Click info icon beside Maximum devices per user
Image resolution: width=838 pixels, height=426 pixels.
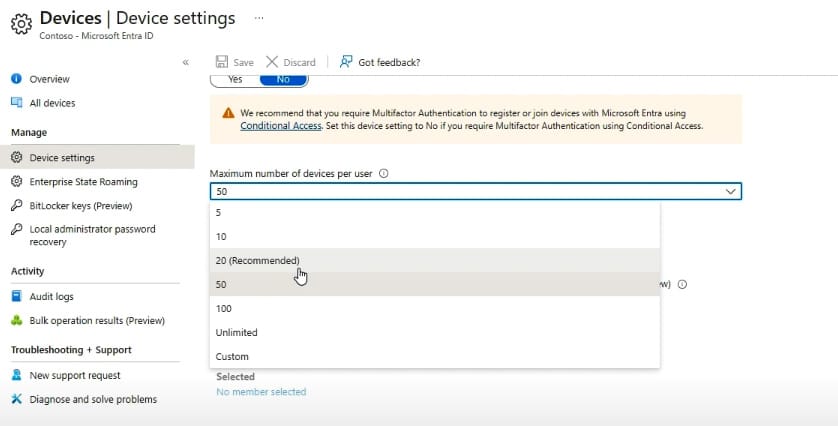tap(383, 173)
